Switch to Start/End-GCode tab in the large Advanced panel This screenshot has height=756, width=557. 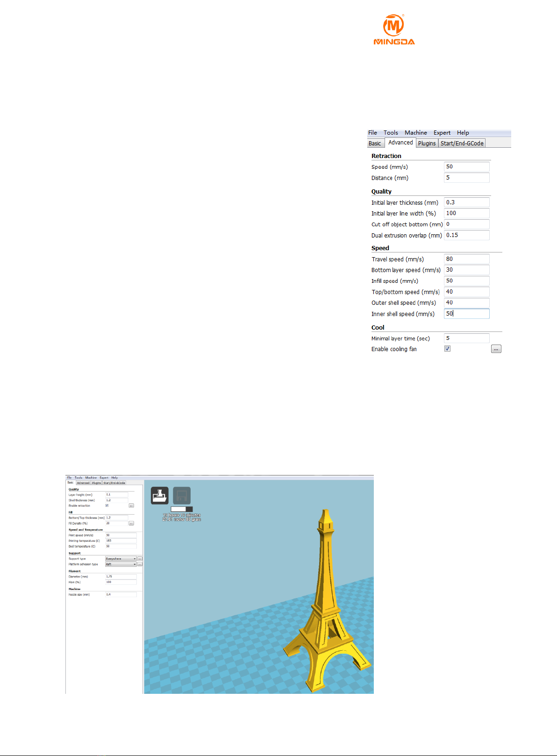(x=462, y=144)
